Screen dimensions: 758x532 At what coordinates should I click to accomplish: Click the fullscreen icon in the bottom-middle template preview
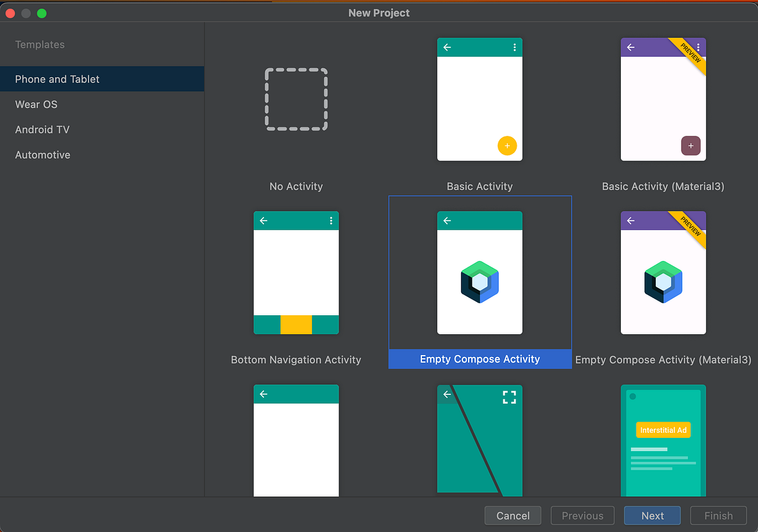click(509, 397)
